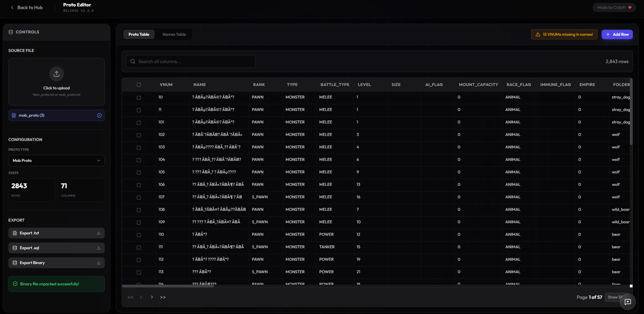Click the warning triangle for missing VNUMs
644x314 pixels.
pos(538,34)
